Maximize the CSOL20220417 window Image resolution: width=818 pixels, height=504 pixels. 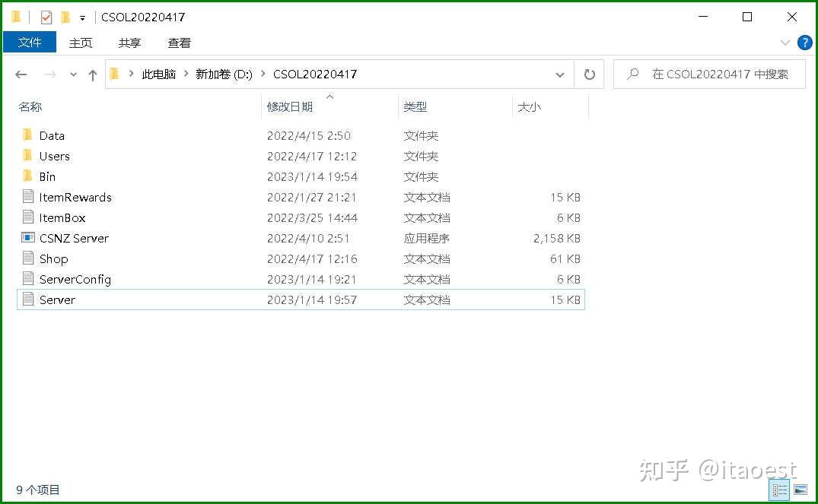point(747,17)
